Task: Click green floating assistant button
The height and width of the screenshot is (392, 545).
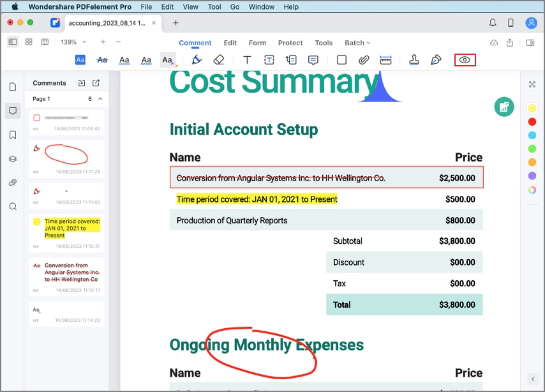Action: tap(504, 107)
